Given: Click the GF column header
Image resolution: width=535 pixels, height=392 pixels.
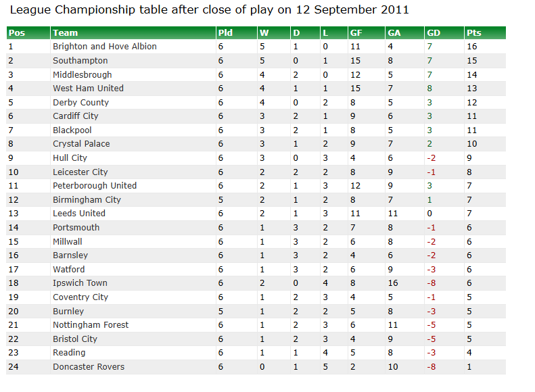Looking at the screenshot, I should [356, 32].
